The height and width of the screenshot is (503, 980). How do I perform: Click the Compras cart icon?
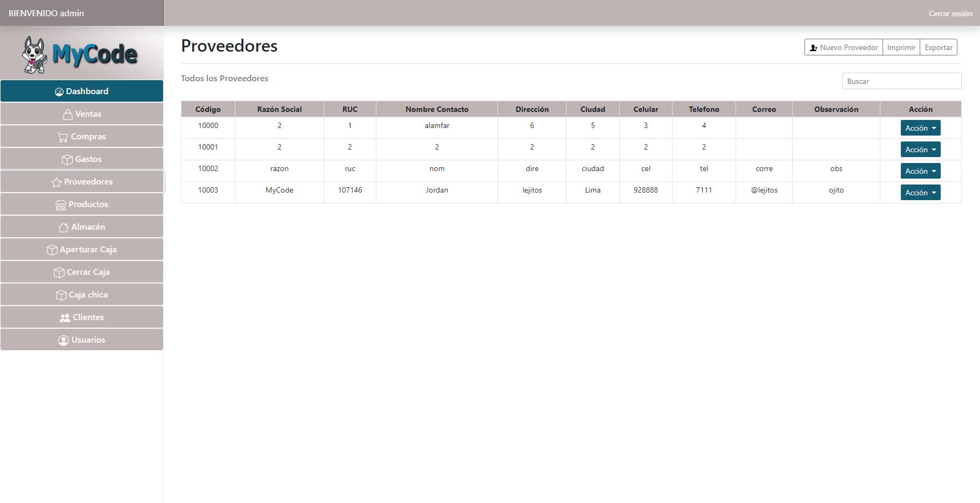(63, 137)
